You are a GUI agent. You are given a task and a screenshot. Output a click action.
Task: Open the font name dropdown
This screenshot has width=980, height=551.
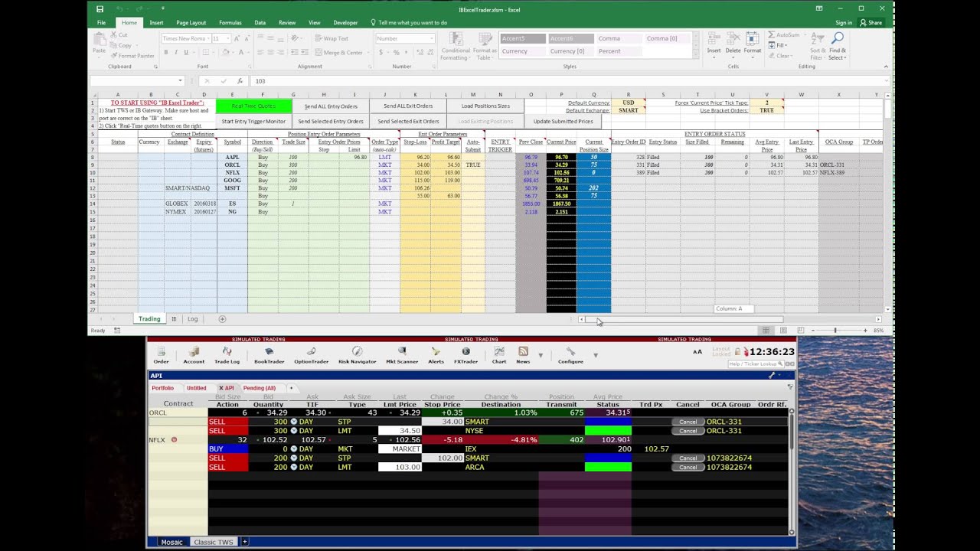tap(207, 38)
